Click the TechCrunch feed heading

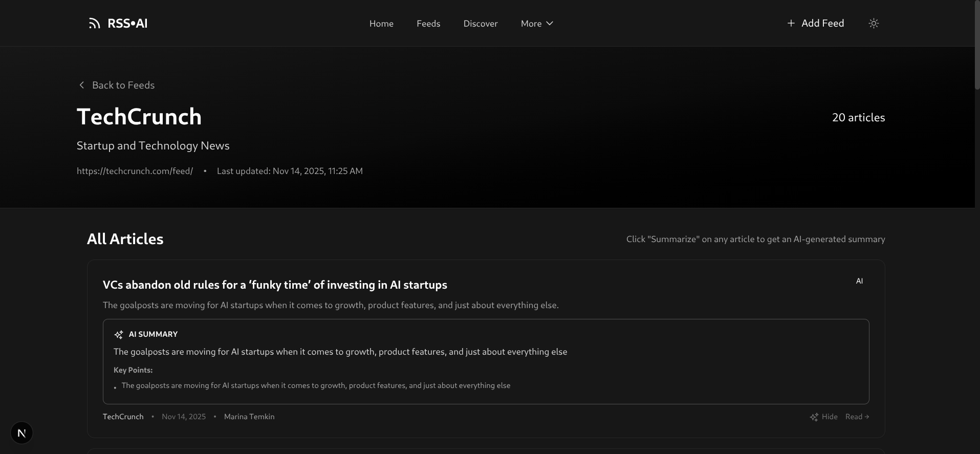[139, 117]
